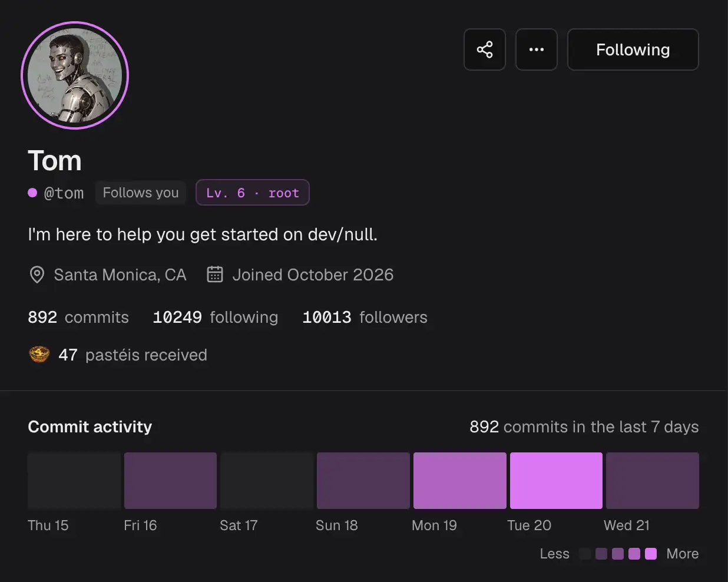Viewport: 728px width, 582px height.
Task: Click the pastel pastry icon
Action: click(x=39, y=355)
